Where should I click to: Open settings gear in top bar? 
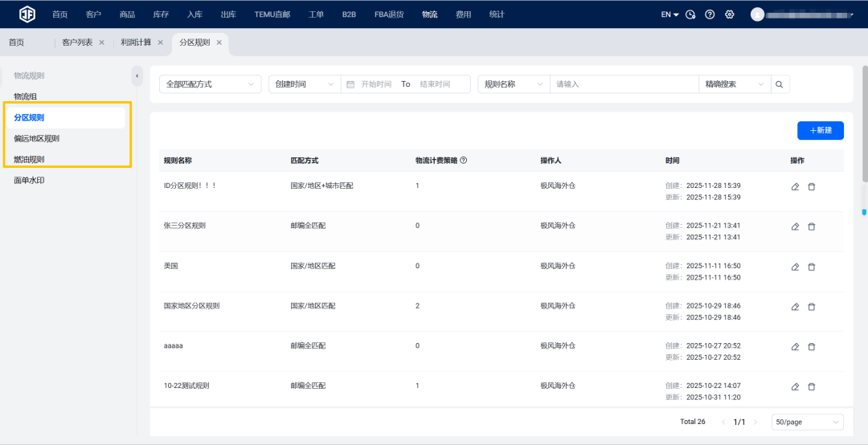730,14
